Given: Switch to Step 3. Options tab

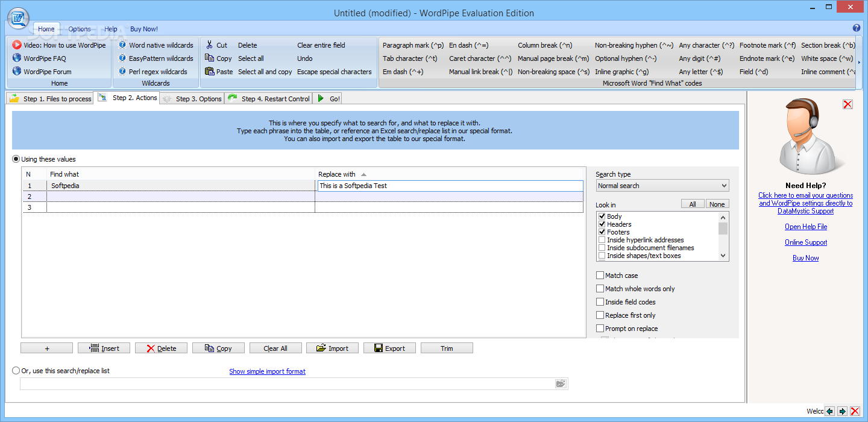Looking at the screenshot, I should point(192,98).
